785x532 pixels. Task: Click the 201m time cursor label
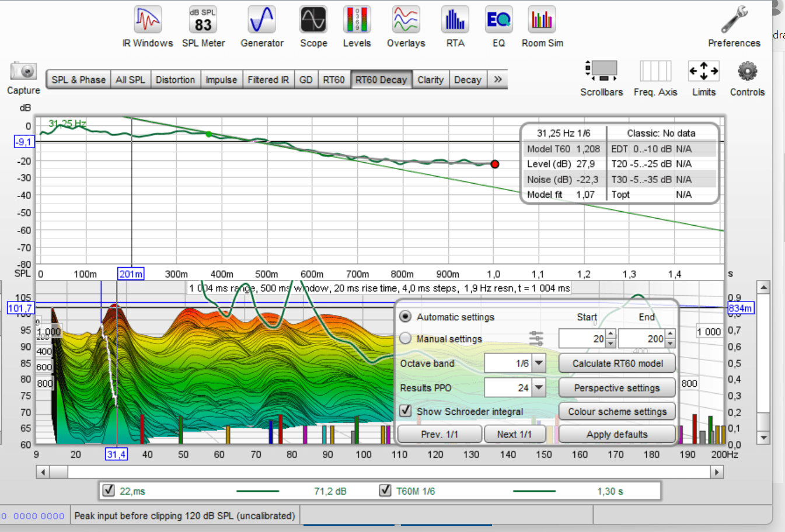coord(131,274)
